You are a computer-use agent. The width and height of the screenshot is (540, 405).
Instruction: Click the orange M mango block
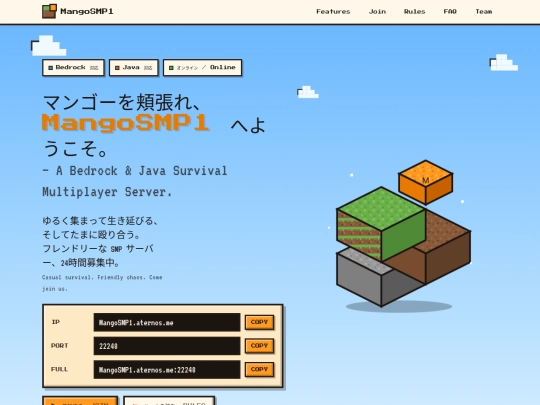click(x=426, y=182)
